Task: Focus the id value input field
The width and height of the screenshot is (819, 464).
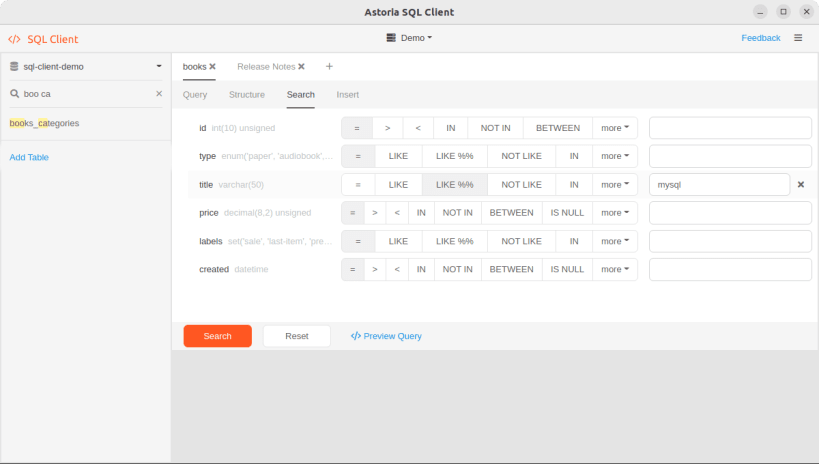Action: pos(730,128)
